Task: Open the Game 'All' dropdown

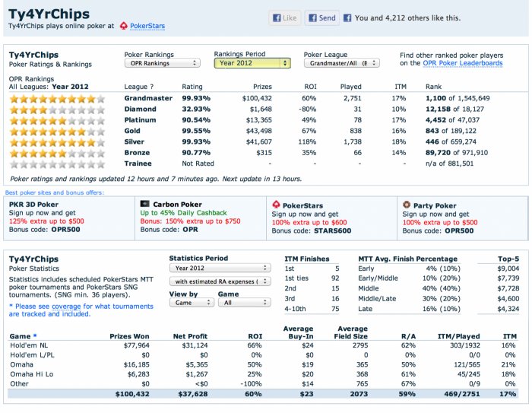Action: click(244, 303)
